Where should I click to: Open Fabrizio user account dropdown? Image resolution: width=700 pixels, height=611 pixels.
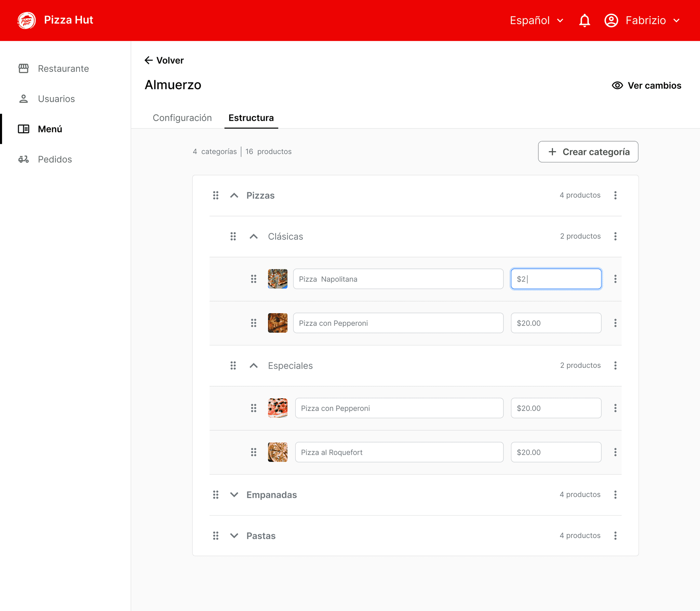coord(643,21)
